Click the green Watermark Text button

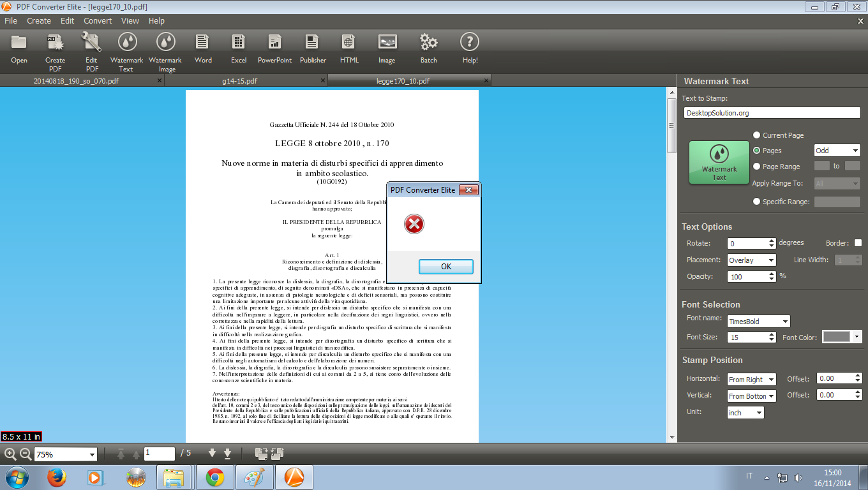719,162
